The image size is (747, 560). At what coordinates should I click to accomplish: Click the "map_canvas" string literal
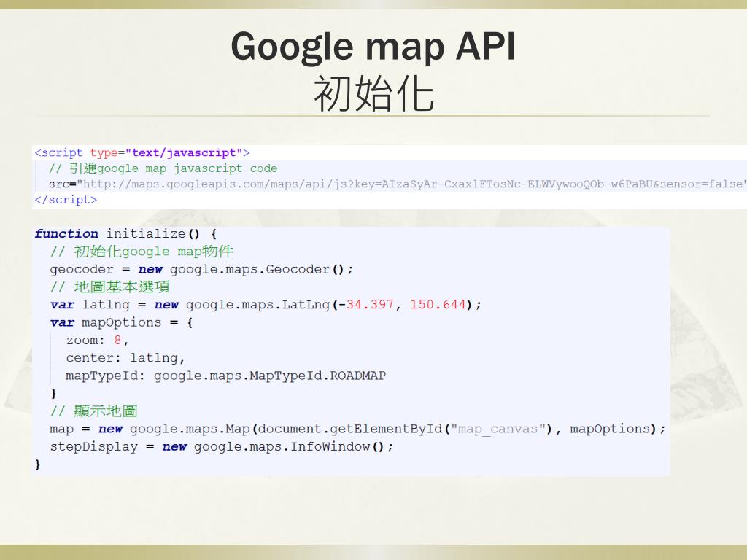pos(498,429)
